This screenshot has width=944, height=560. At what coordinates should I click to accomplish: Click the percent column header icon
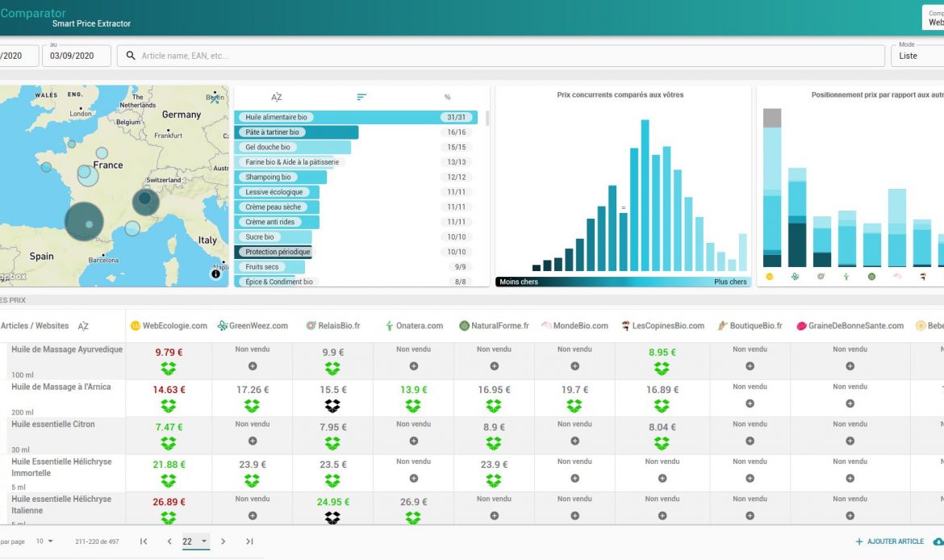[x=447, y=97]
